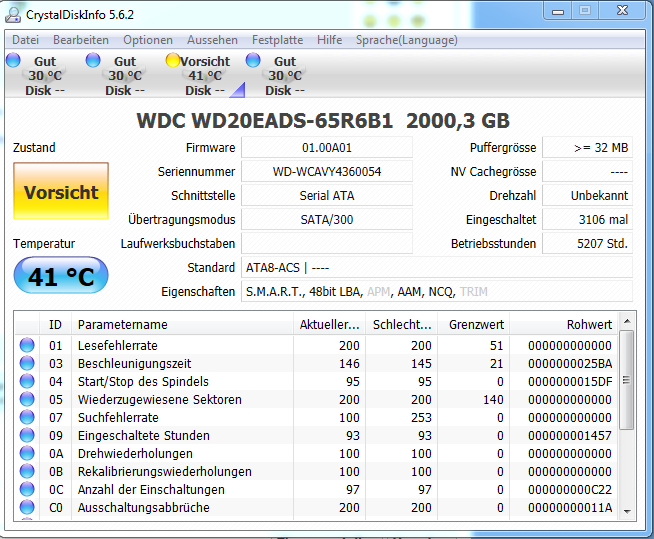The width and height of the screenshot is (654, 539).
Task: Click the status orb for Suchfehlerrate row
Action: [27, 417]
